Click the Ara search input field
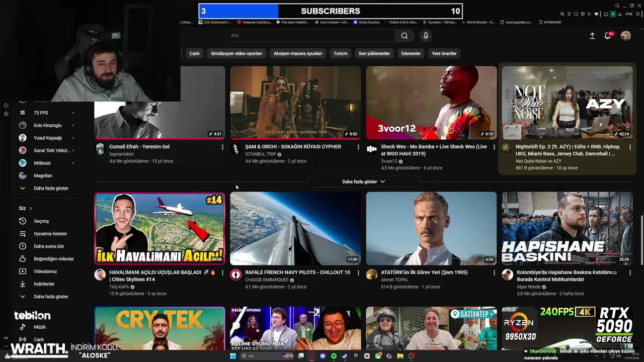 click(x=310, y=36)
